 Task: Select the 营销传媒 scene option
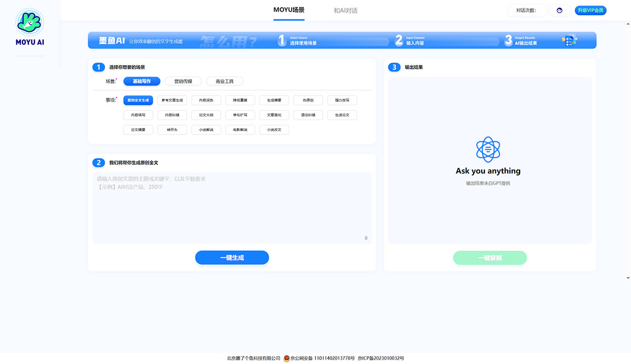point(183,81)
